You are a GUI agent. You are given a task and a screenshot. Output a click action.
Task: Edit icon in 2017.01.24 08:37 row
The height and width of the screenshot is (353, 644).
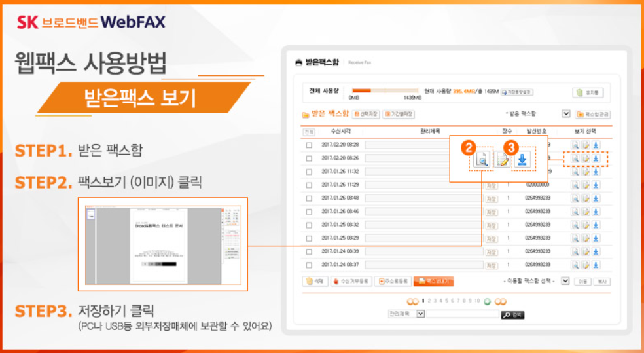coord(586,265)
